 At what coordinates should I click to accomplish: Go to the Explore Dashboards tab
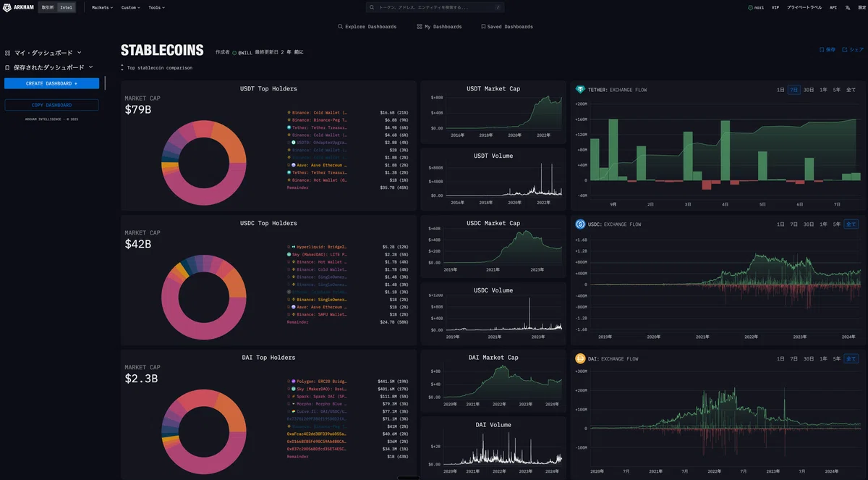(367, 27)
